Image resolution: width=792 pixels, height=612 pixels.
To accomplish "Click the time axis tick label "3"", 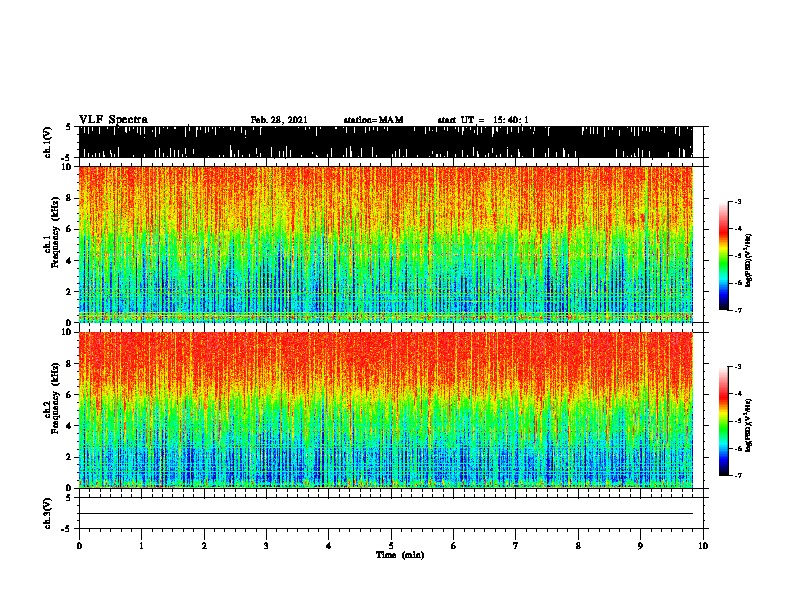I will point(266,546).
